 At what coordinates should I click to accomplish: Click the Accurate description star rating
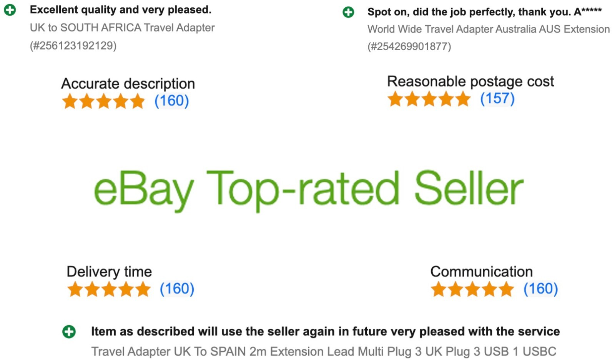click(x=103, y=101)
